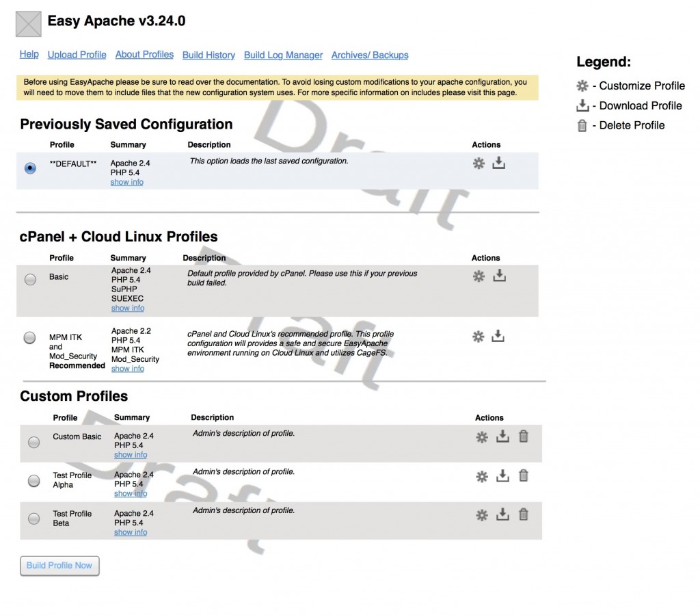This screenshot has height=615, width=700.
Task: Download the MPM ITK recommended profile
Action: pos(500,336)
